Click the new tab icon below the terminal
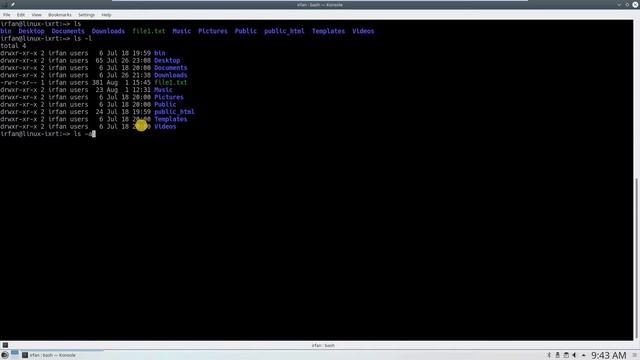The width and height of the screenshot is (640, 360). (x=5, y=345)
